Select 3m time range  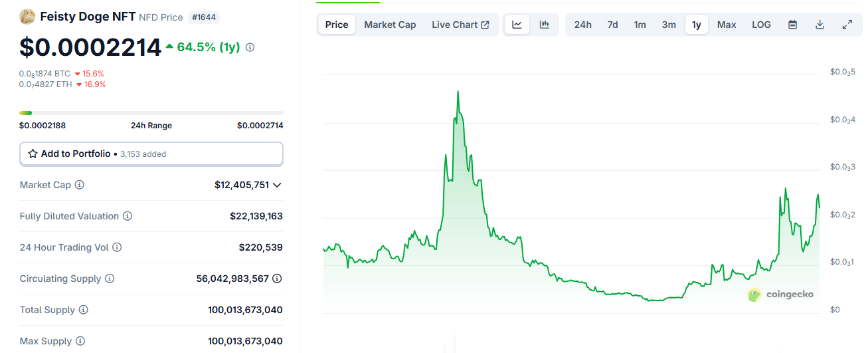(669, 25)
